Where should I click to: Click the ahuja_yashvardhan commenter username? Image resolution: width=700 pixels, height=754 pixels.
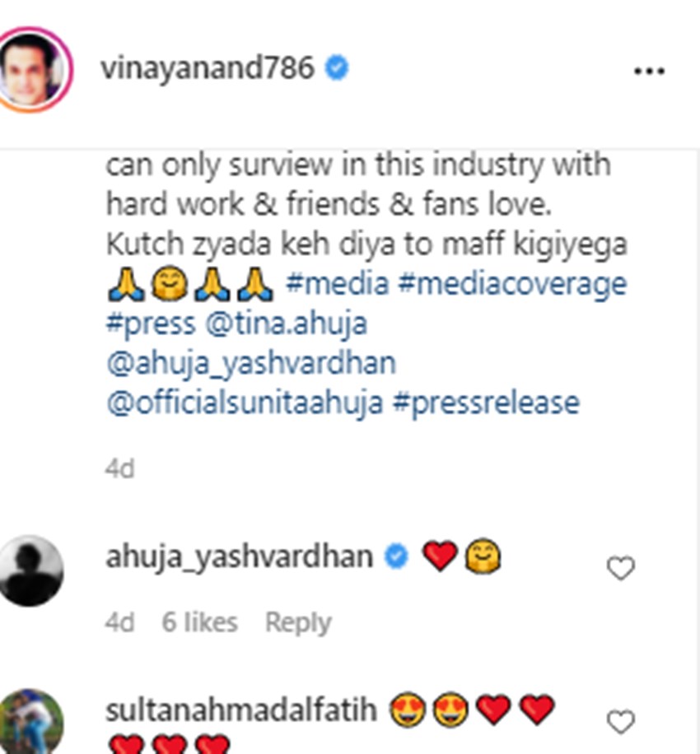tap(240, 558)
